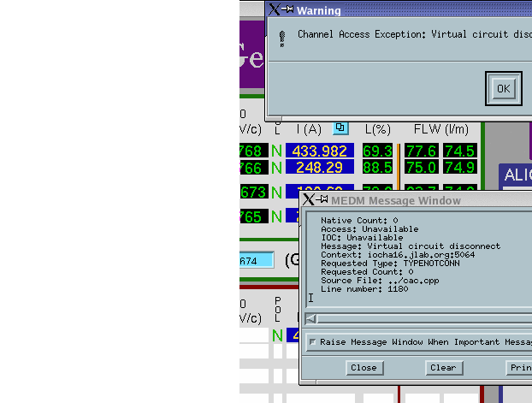Click the FLW (l/m) column header

(x=441, y=129)
